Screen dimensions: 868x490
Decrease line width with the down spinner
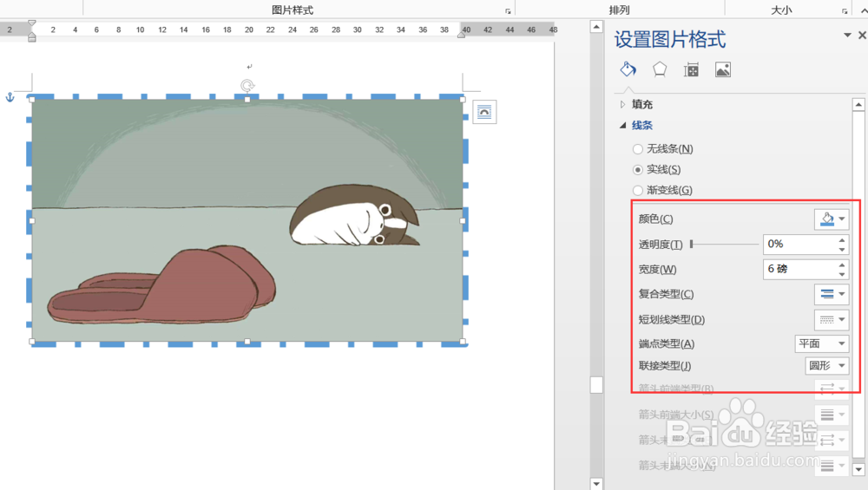(x=842, y=274)
